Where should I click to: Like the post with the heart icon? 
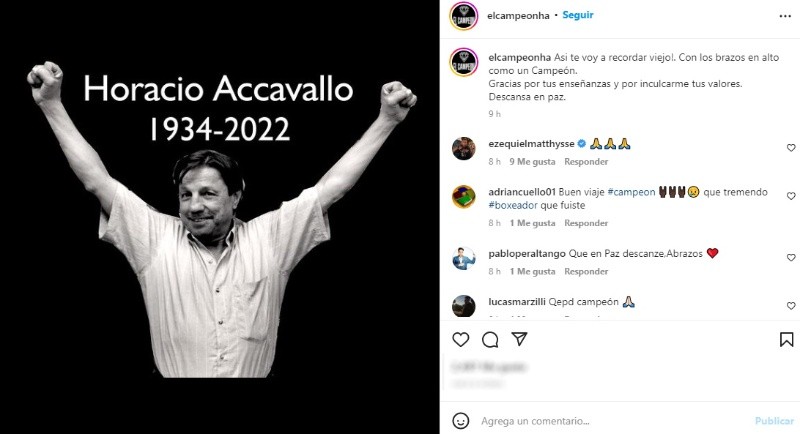(461, 340)
